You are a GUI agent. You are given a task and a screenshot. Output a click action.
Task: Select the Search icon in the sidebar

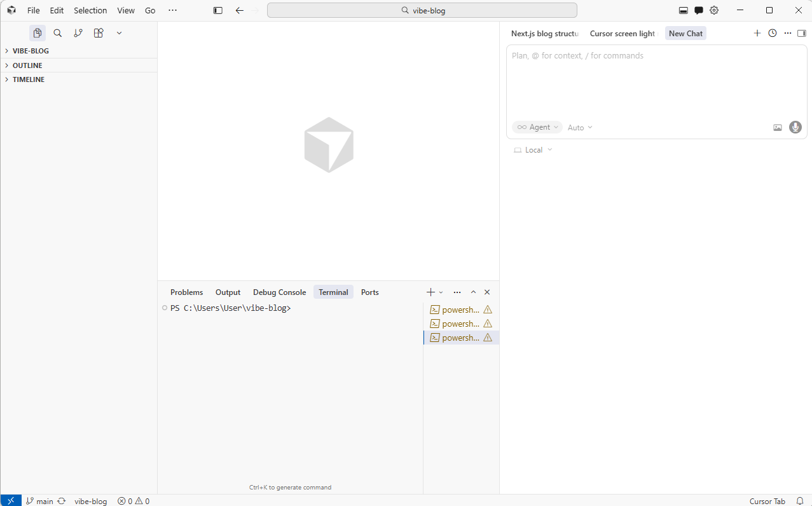[58, 32]
